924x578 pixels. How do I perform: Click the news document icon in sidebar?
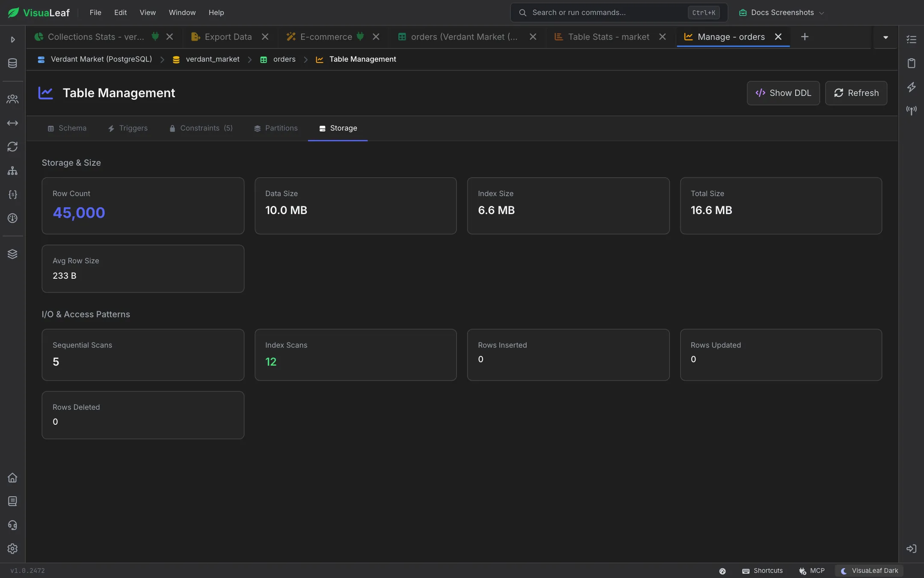coord(12,501)
